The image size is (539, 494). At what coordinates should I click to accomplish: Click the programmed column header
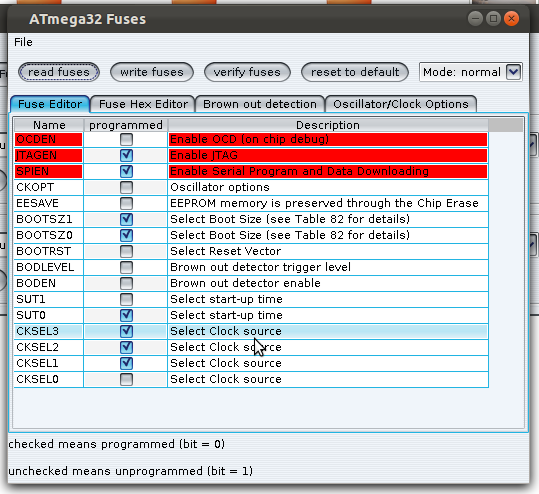click(x=125, y=125)
